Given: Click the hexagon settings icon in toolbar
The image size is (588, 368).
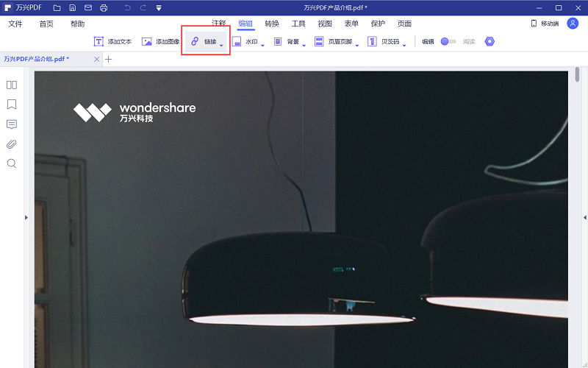Looking at the screenshot, I should [490, 42].
